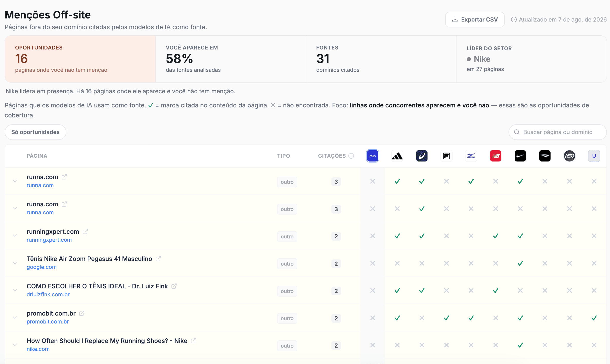
Task: Click the FONTES 31 domínios card
Action: 381,59
